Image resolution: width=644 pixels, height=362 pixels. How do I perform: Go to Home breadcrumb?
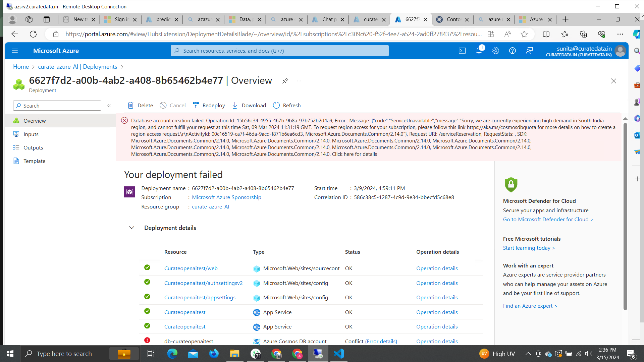[21, 67]
